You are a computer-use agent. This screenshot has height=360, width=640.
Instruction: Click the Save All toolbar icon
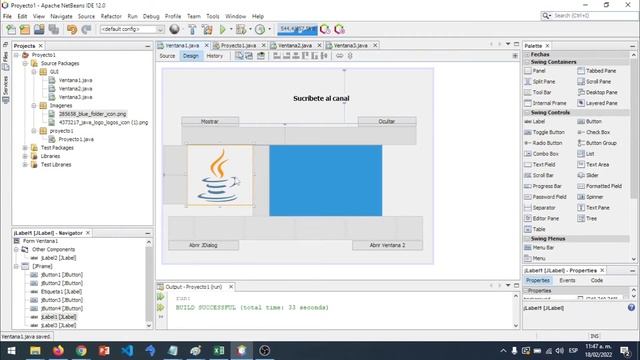(x=53, y=29)
